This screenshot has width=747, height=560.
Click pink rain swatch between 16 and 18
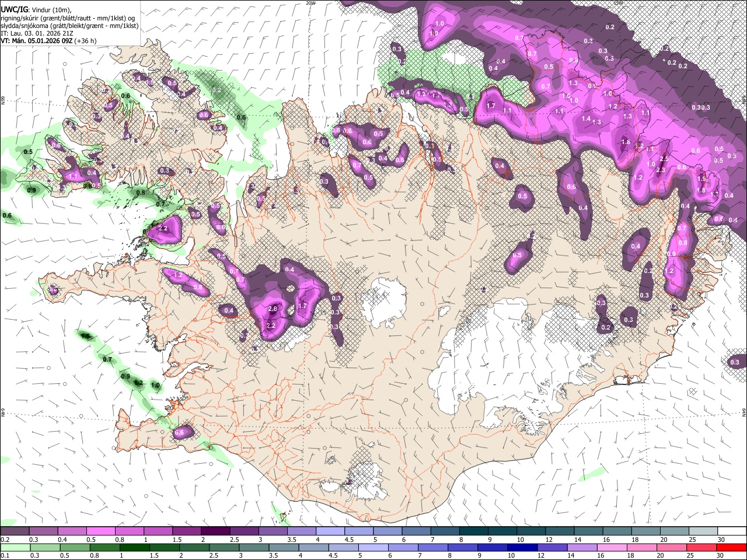tap(612, 547)
